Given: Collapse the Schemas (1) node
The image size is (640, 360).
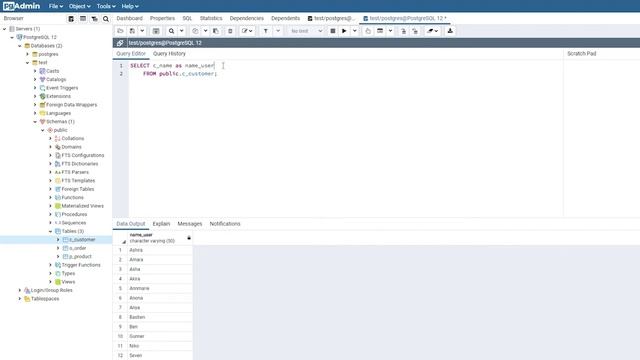Looking at the screenshot, I should click(x=35, y=122).
